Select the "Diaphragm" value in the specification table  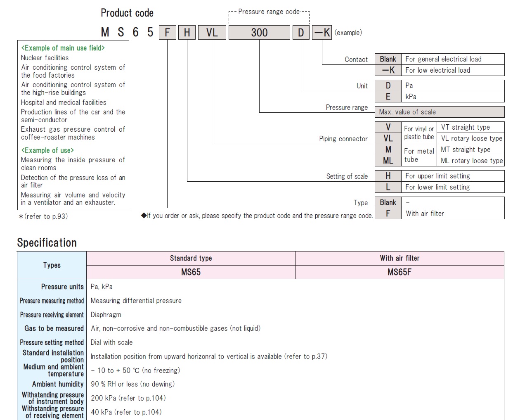[x=106, y=315]
